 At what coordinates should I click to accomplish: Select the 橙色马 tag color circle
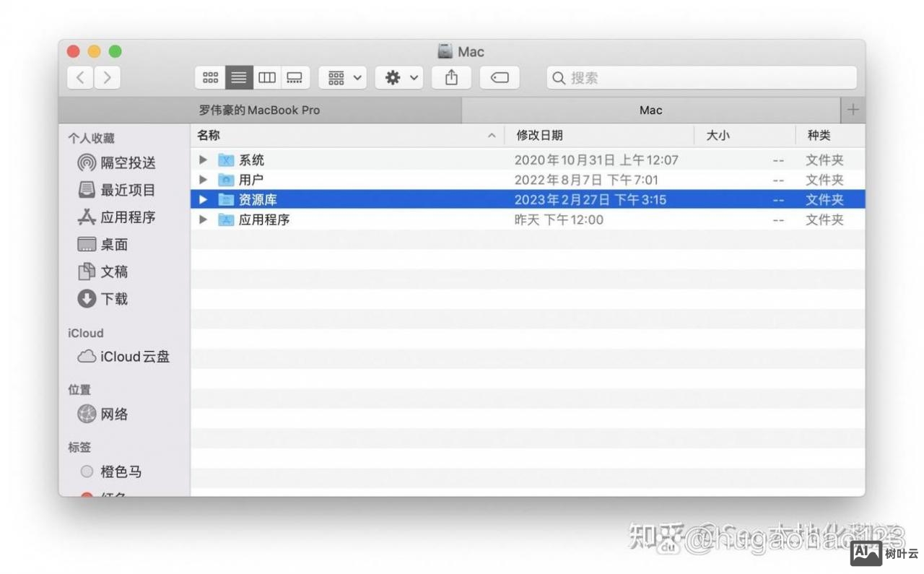[87, 471]
